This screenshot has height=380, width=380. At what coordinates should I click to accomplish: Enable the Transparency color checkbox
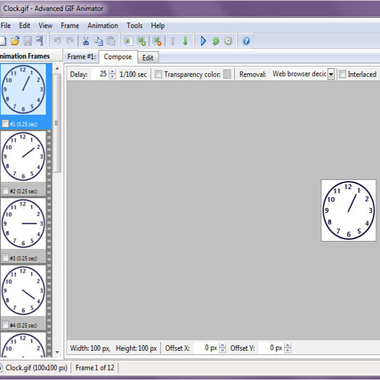click(x=158, y=74)
